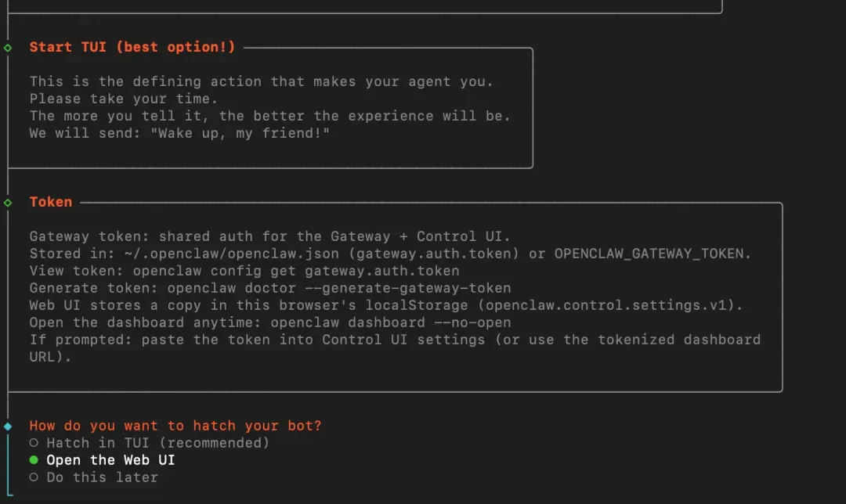The height and width of the screenshot is (504, 846).
Task: Click the "openclaw doctor --generate-gateway-token" command
Action: (x=339, y=288)
